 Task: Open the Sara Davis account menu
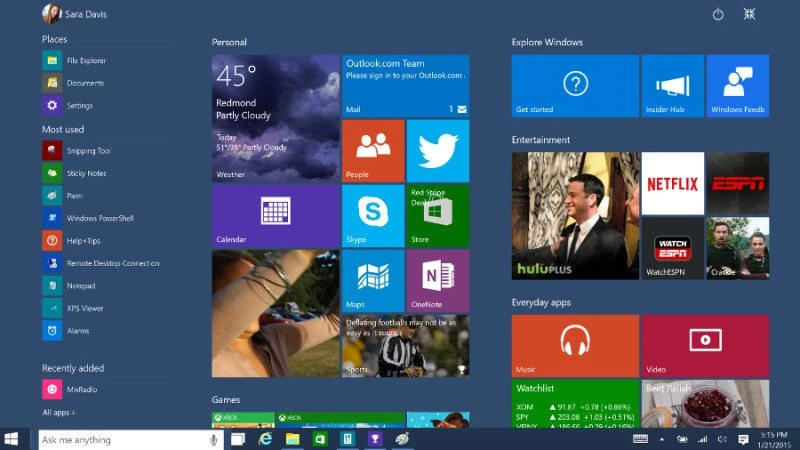coord(75,14)
